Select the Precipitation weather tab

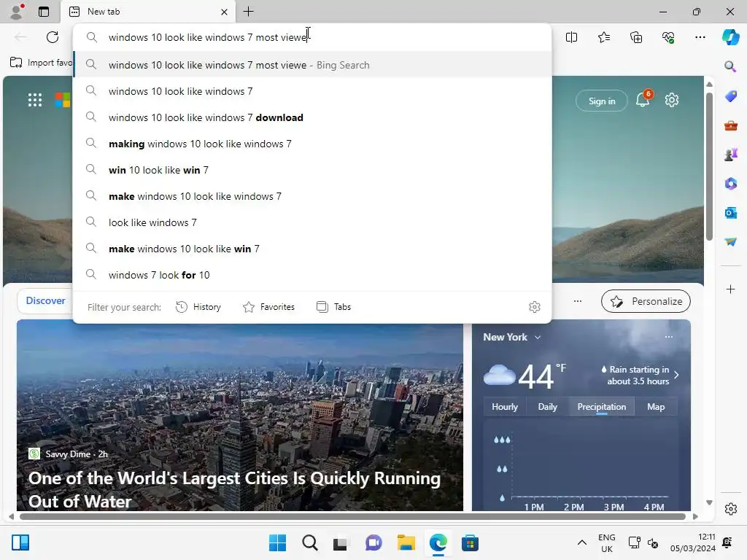coord(602,407)
